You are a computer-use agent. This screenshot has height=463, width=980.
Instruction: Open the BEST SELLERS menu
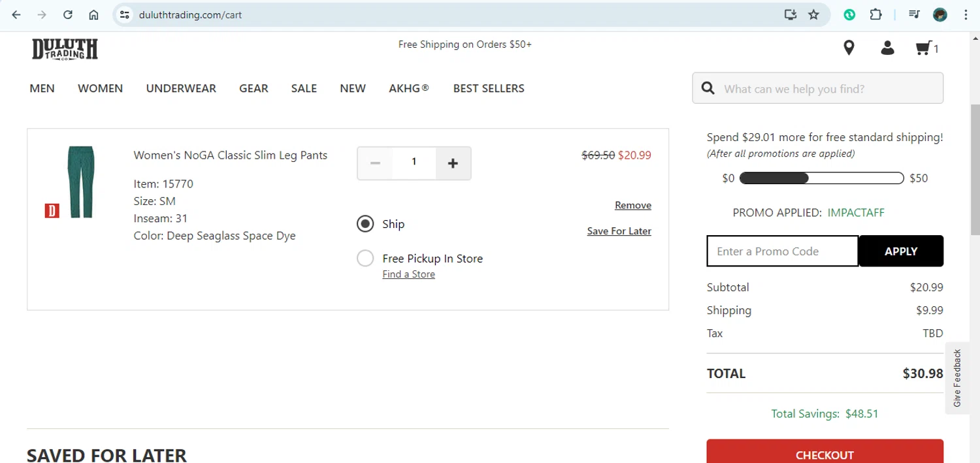tap(489, 88)
